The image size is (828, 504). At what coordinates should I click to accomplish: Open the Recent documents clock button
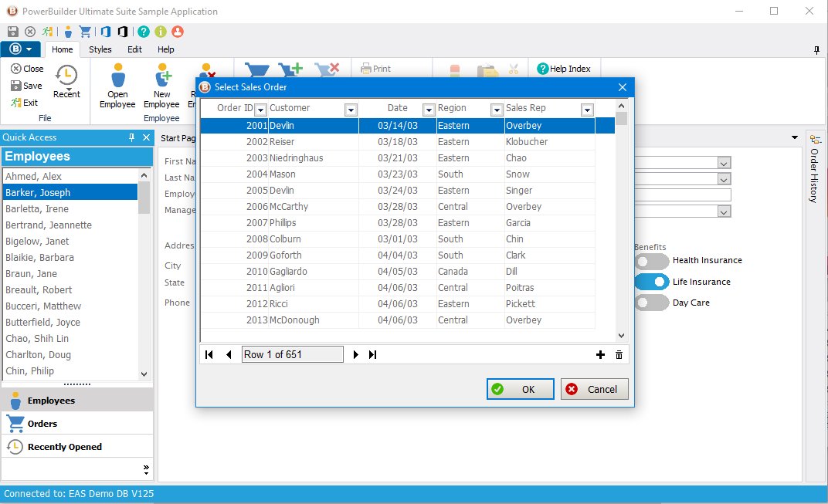tap(66, 81)
